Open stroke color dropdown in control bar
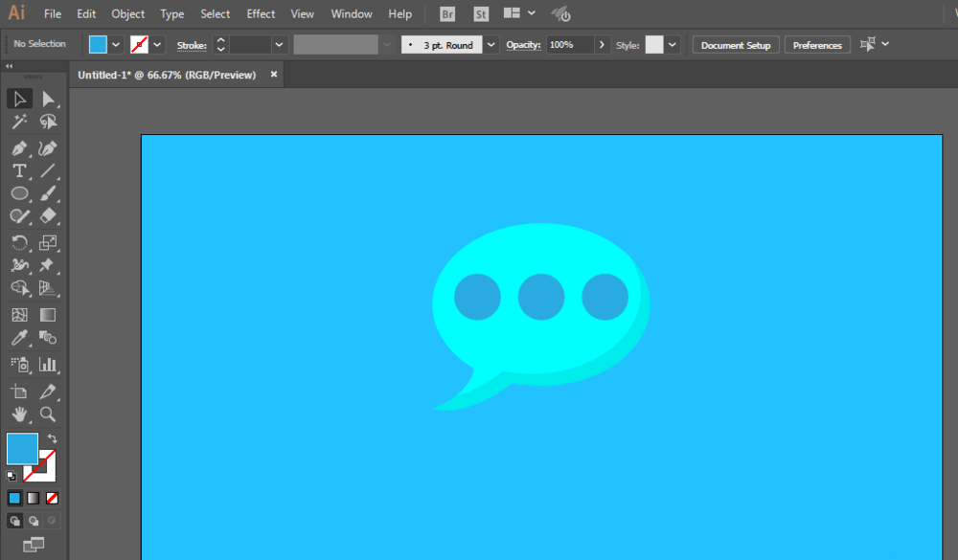This screenshot has height=560, width=958. click(x=157, y=45)
